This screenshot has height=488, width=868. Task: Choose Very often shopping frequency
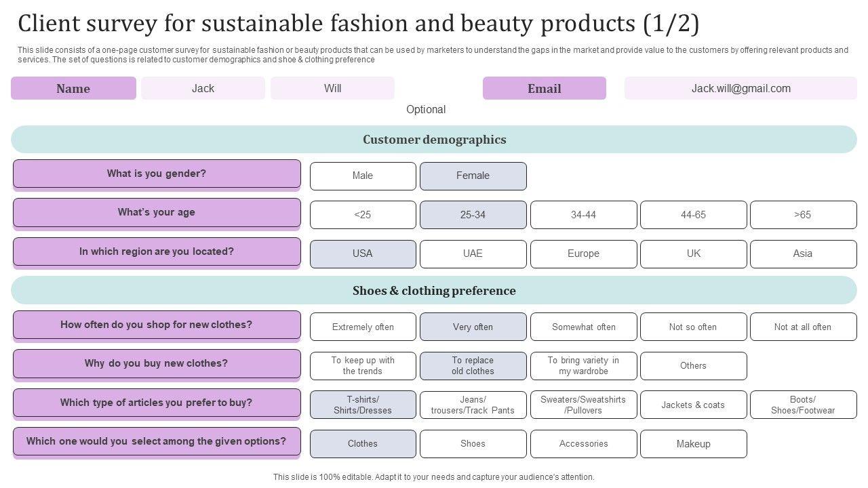(x=473, y=327)
